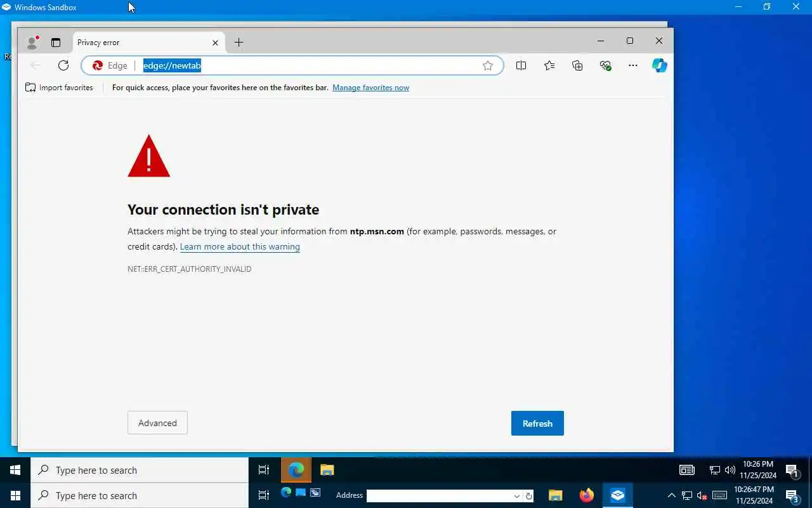
Task: Click sandbox taskbar search box
Action: coord(140,470)
